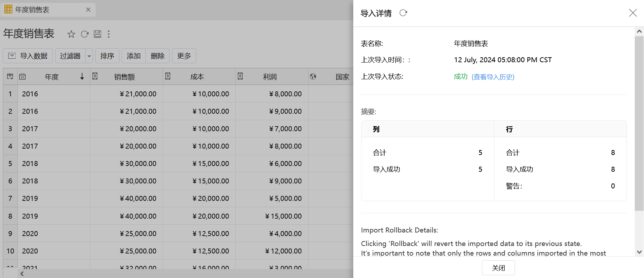Click currency type icon of 销售额 column
The image size is (644, 278).
pyautogui.click(x=95, y=76)
